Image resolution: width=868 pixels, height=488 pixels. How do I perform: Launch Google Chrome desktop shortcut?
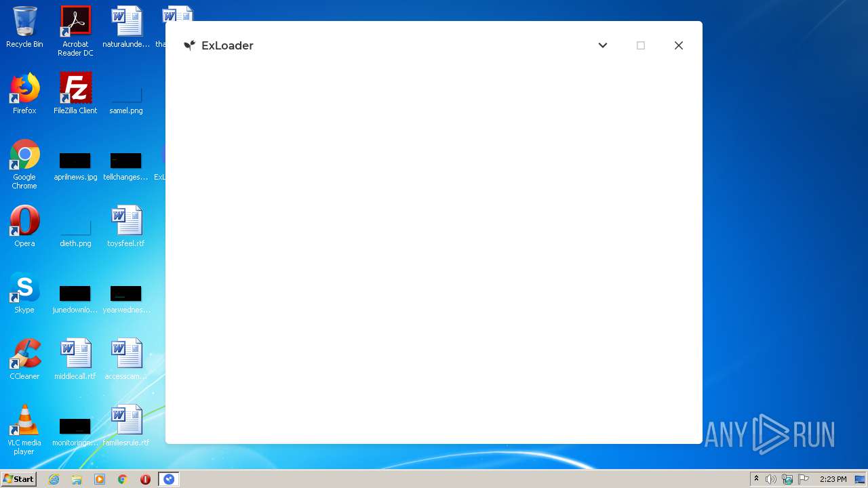24,164
